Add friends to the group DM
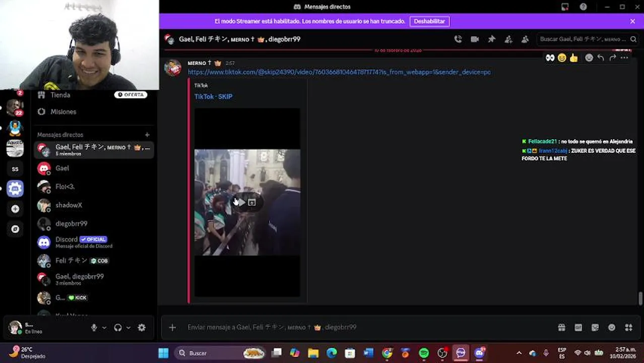This screenshot has width=644, height=363. tap(508, 39)
